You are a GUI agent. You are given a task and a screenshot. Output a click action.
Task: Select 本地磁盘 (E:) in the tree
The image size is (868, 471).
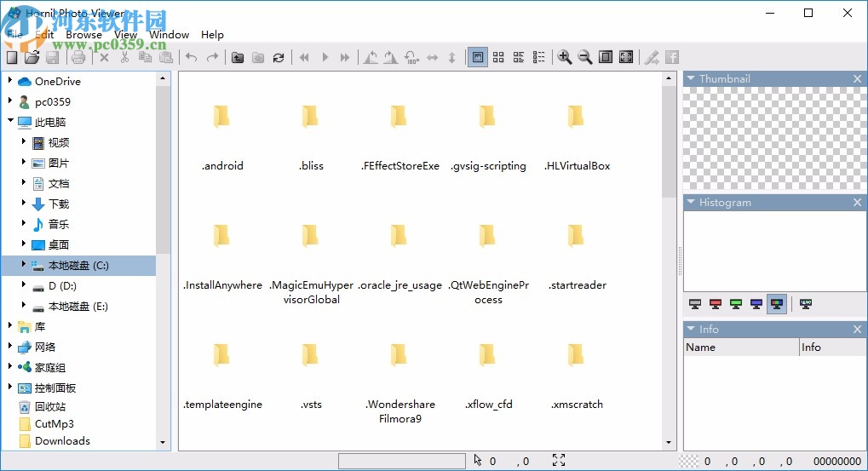coord(78,306)
